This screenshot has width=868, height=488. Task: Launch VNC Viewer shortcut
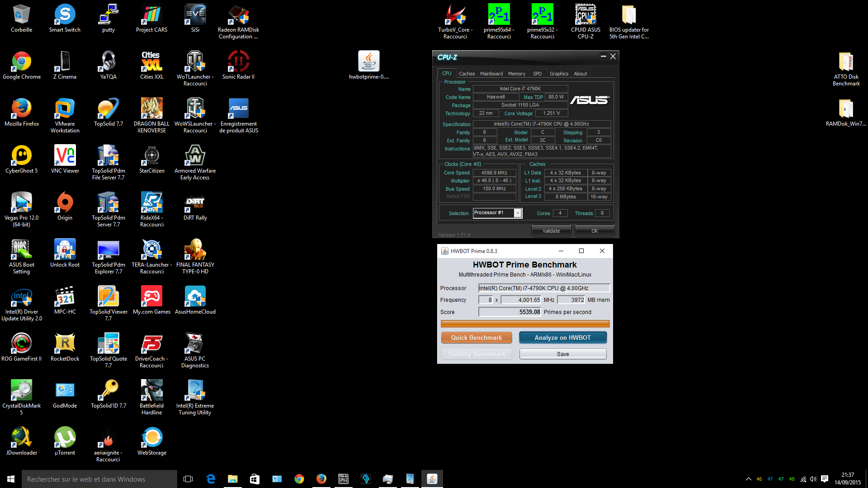pos(65,160)
